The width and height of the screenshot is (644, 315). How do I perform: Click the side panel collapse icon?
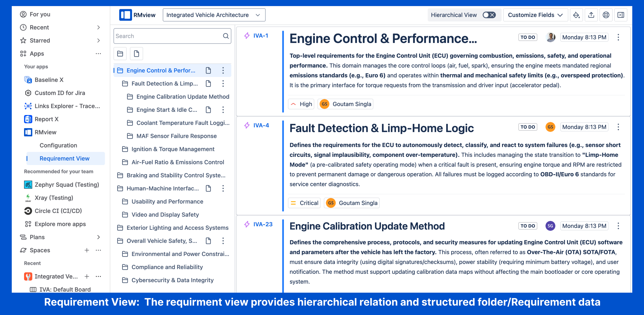pyautogui.click(x=620, y=15)
